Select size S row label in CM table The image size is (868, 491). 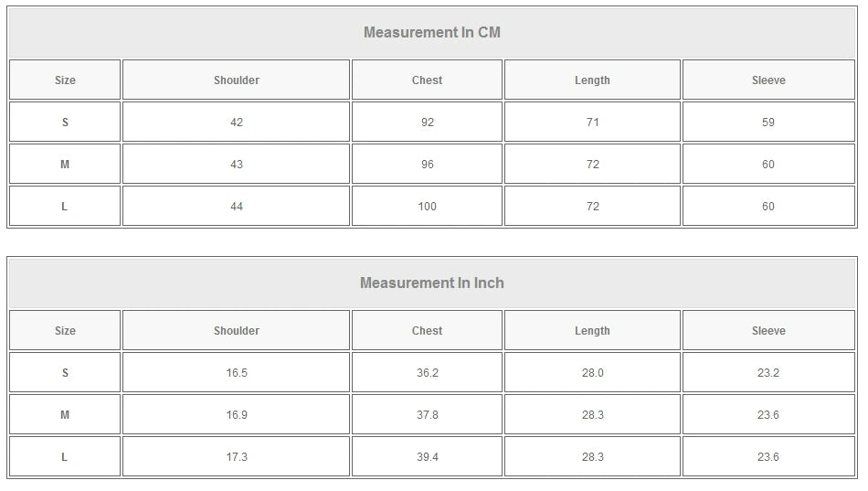click(x=65, y=123)
